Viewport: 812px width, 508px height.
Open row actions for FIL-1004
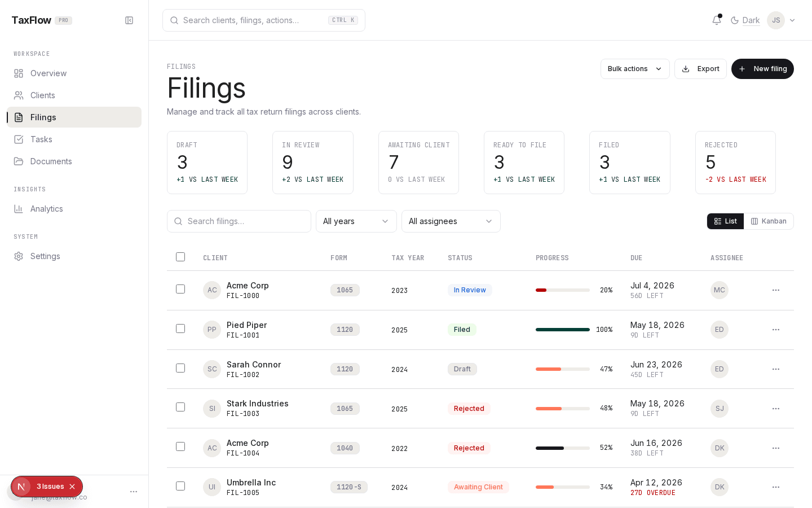pos(776,448)
